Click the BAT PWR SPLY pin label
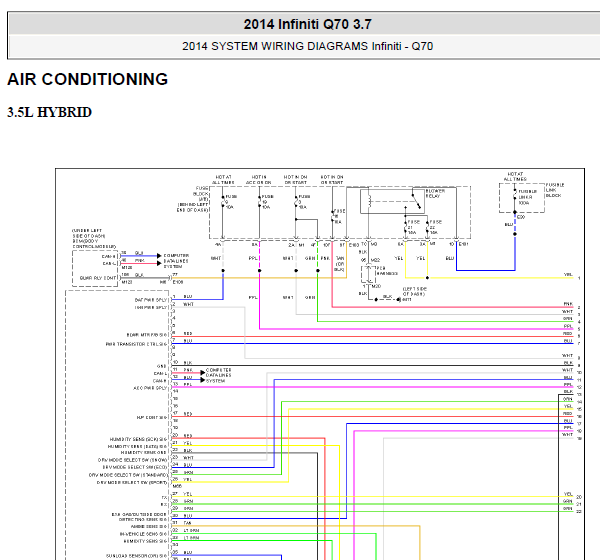 tap(151, 300)
